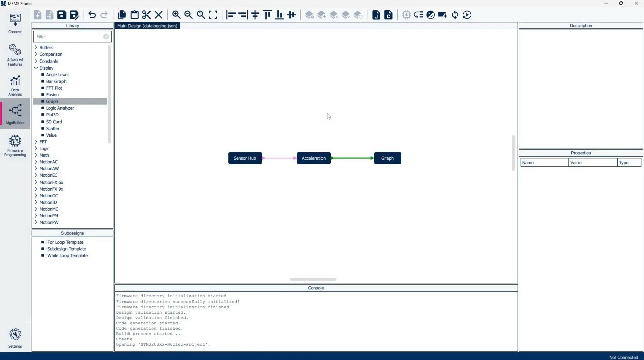Click the Align Right icon

pos(243,15)
